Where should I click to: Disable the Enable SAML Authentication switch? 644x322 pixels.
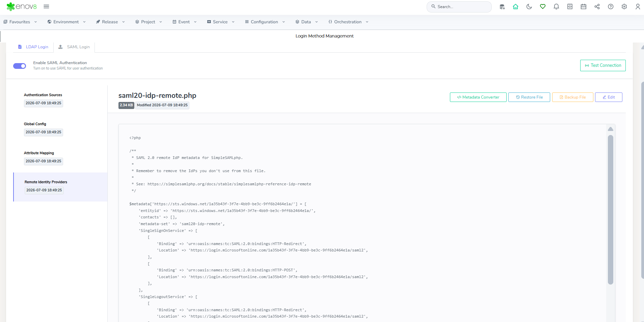point(20,66)
